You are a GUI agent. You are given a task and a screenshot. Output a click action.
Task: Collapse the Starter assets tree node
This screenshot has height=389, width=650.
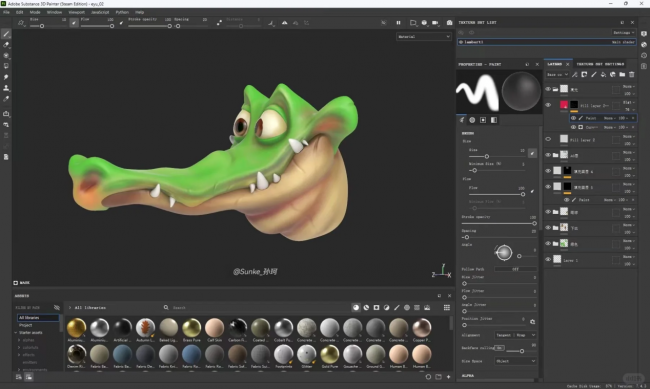click(16, 333)
